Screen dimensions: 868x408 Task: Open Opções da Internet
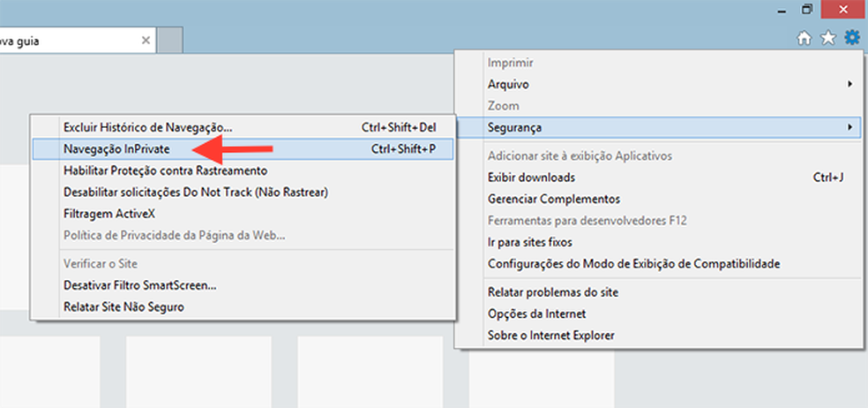click(658, 314)
